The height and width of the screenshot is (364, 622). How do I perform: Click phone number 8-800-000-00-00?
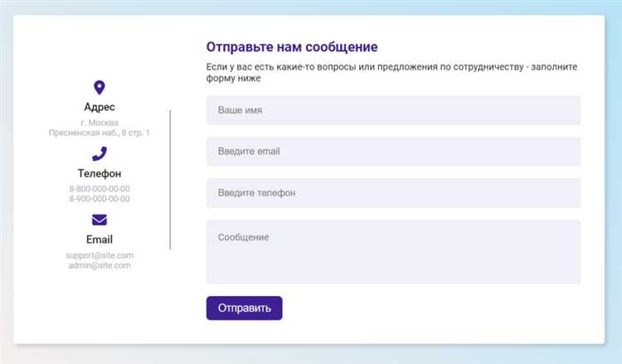point(100,189)
